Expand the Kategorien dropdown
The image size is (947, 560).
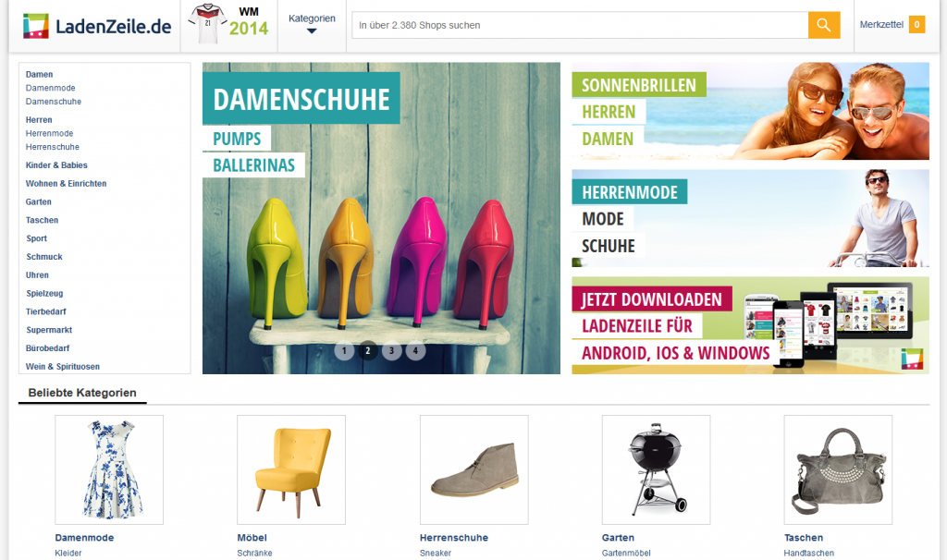coord(312,23)
